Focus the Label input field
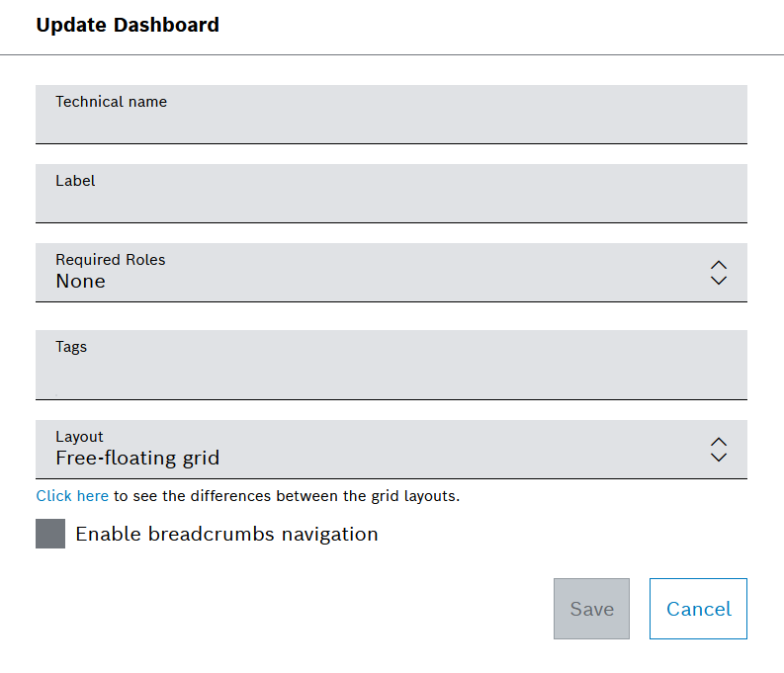 [391, 203]
